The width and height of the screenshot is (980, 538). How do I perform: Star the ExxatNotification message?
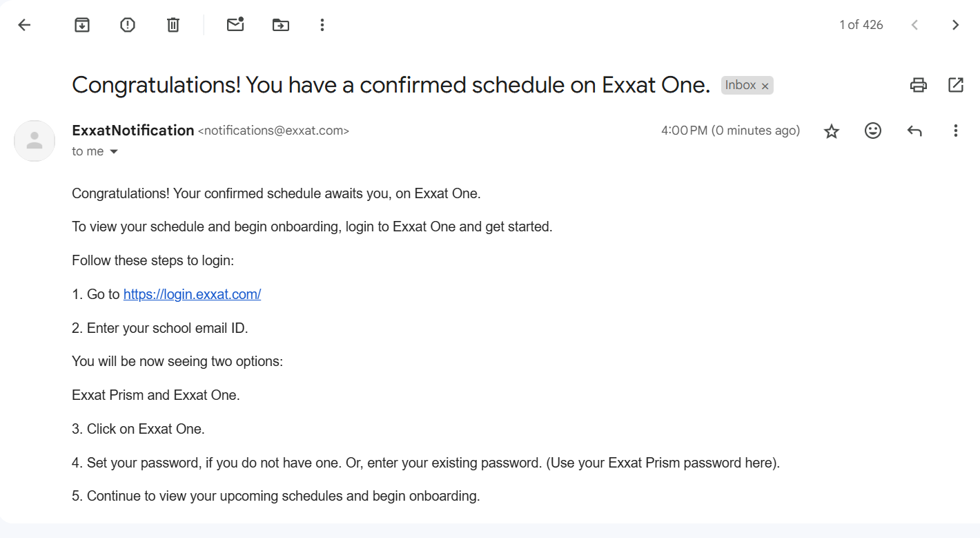[832, 131]
